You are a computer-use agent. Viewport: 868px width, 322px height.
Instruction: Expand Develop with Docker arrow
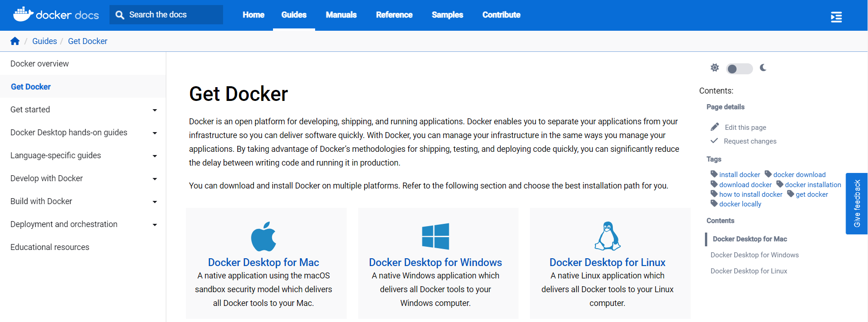pos(155,179)
